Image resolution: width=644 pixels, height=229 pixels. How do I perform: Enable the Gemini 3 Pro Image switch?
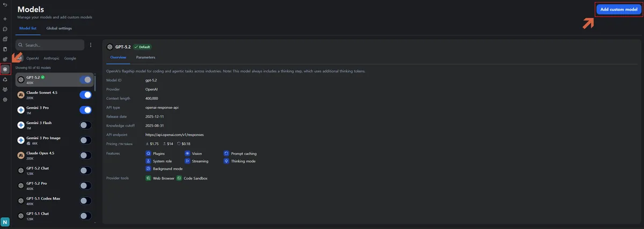(85, 140)
